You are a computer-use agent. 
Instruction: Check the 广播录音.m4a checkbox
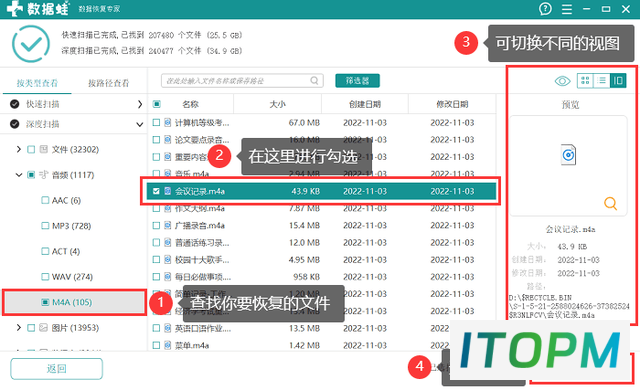156,225
